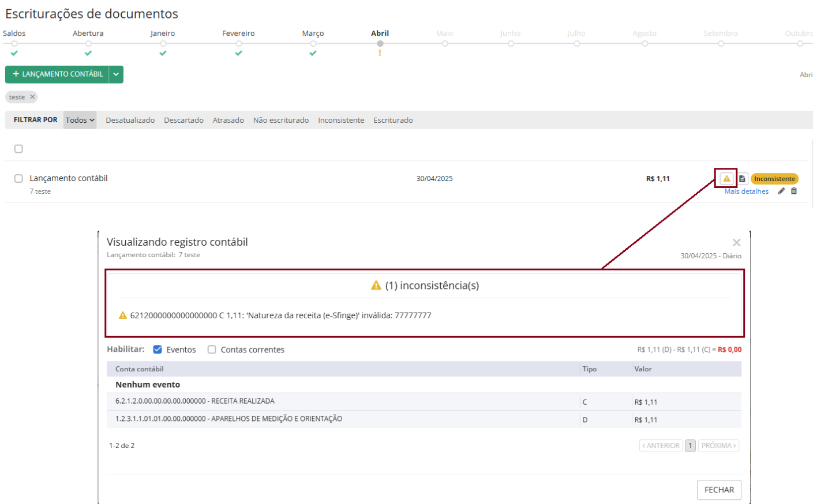
Task: Select page 1 in pagination
Action: (690, 446)
